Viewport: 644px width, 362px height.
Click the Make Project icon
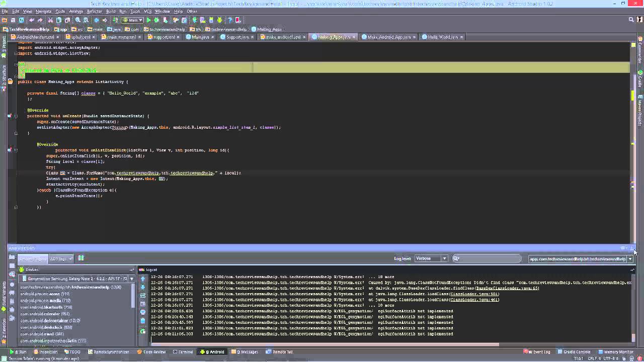[x=115, y=20]
